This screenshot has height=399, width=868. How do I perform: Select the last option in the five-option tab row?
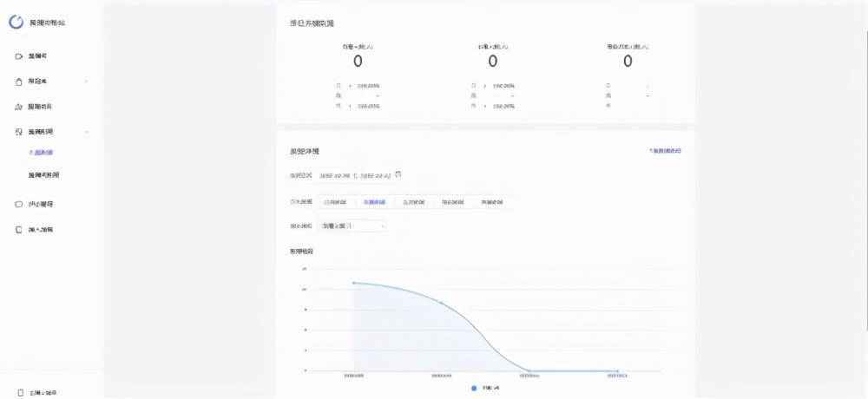click(492, 203)
